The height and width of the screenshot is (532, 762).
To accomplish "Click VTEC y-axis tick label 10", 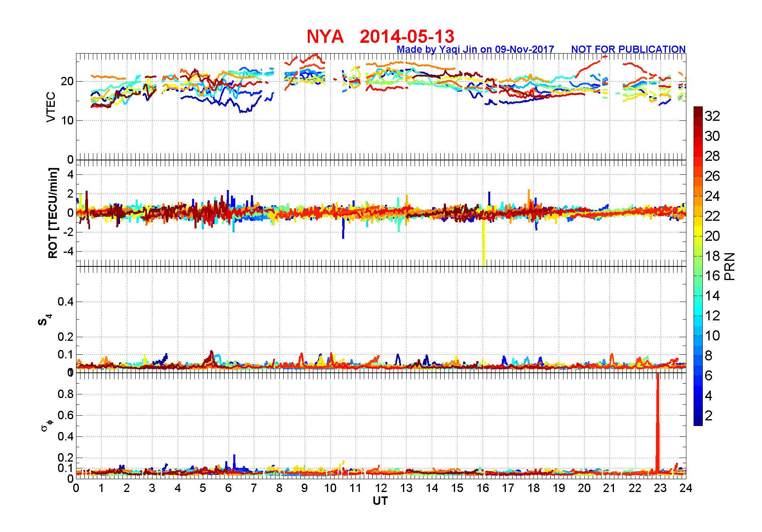I will (67, 120).
